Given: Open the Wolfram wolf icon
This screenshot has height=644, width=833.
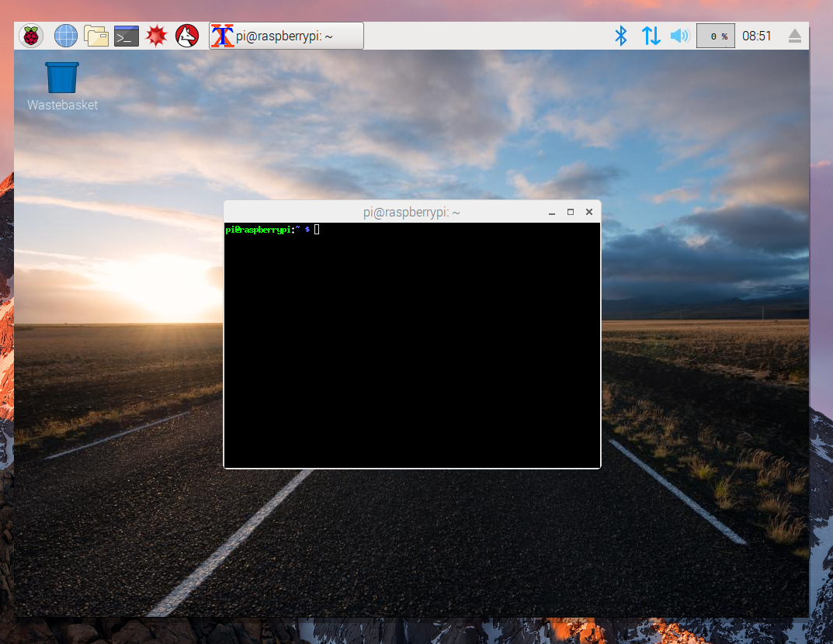Looking at the screenshot, I should [x=187, y=36].
